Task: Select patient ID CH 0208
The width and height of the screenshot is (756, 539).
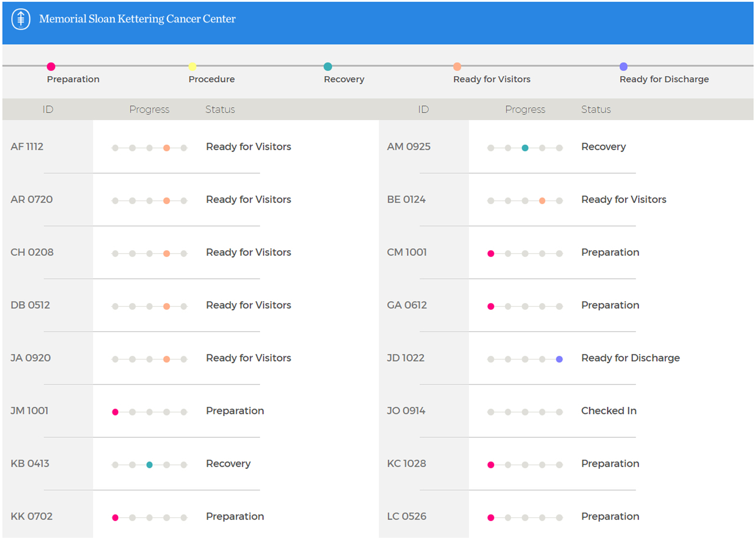Action: pyautogui.click(x=32, y=252)
